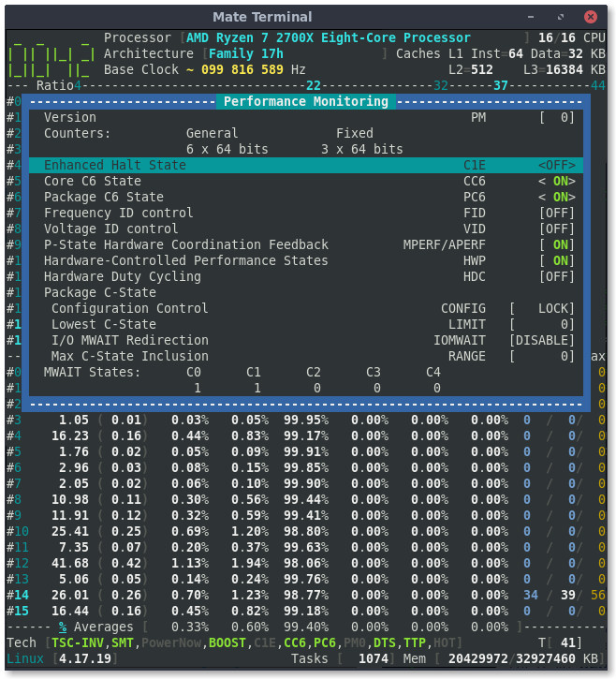Toggle Package C6 State PC6 < ON>

click(x=557, y=197)
